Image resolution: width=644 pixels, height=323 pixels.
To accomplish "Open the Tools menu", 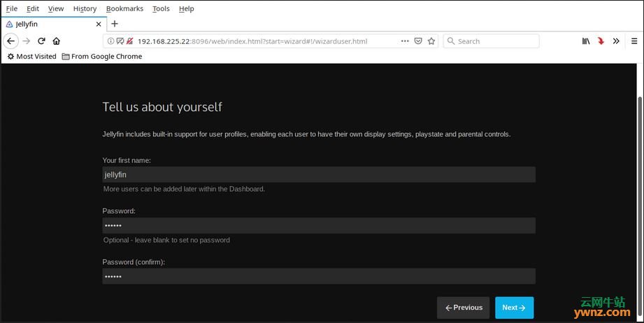I will point(161,8).
